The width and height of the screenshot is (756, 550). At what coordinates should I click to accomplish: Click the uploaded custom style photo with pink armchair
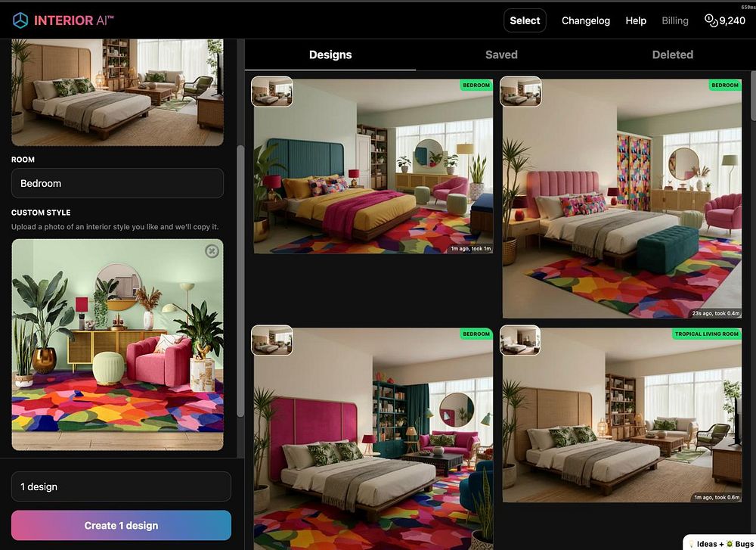point(118,345)
